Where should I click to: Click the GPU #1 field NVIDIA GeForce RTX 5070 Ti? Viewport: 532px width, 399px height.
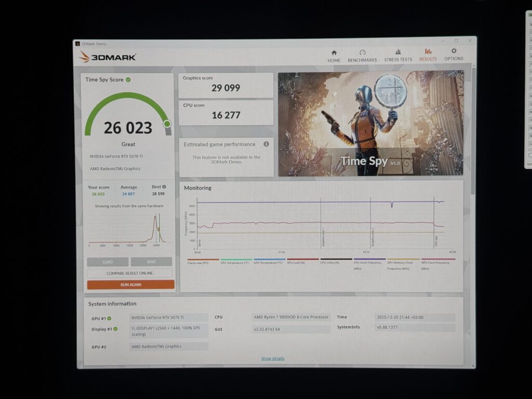[x=169, y=317]
